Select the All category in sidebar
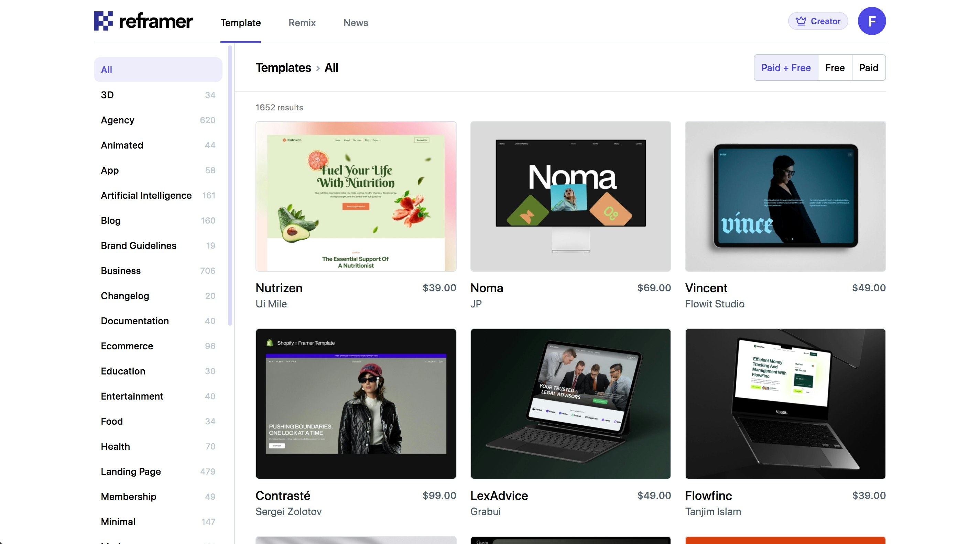The image size is (980, 544). tap(158, 69)
